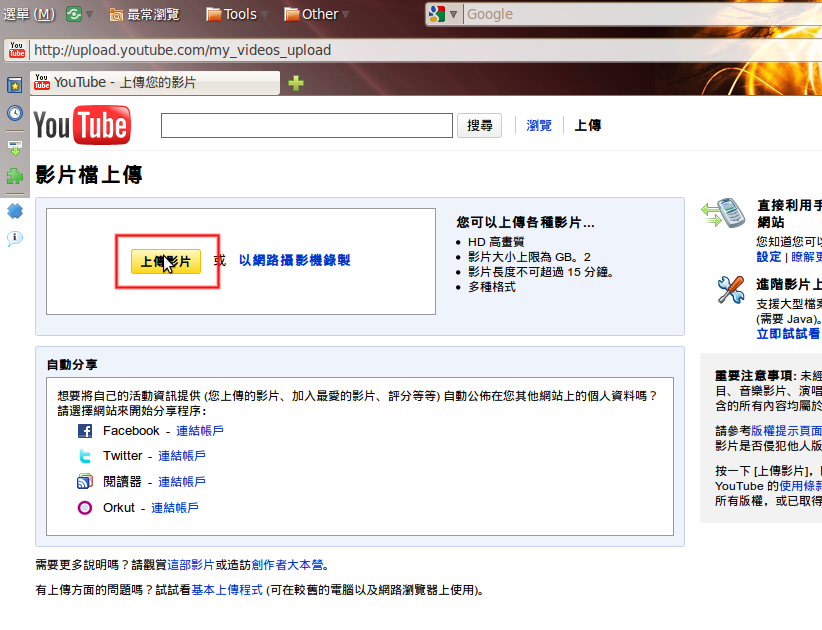The height and width of the screenshot is (630, 822).
Task: Open the 選單 (M) menu
Action: coord(29,14)
